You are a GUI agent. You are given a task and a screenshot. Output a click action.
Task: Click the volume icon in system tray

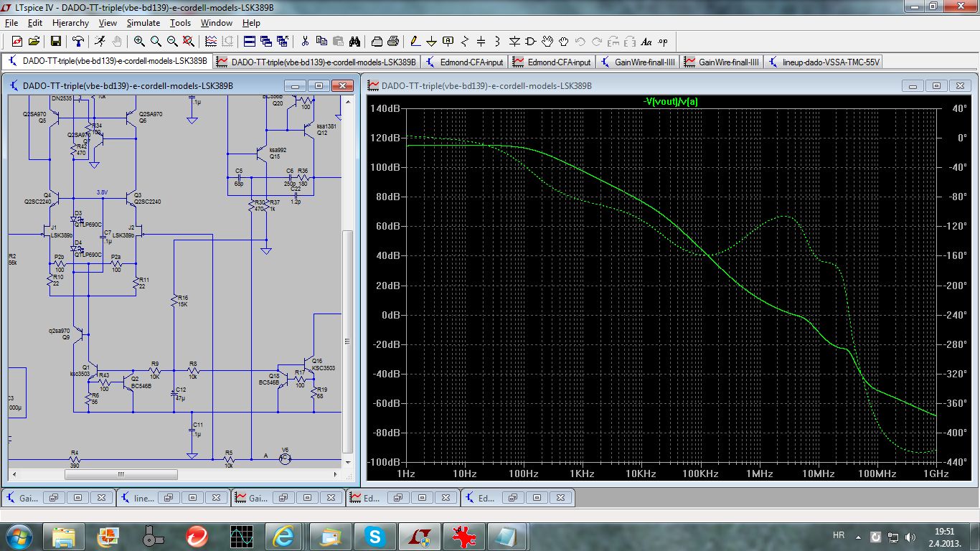[910, 537]
